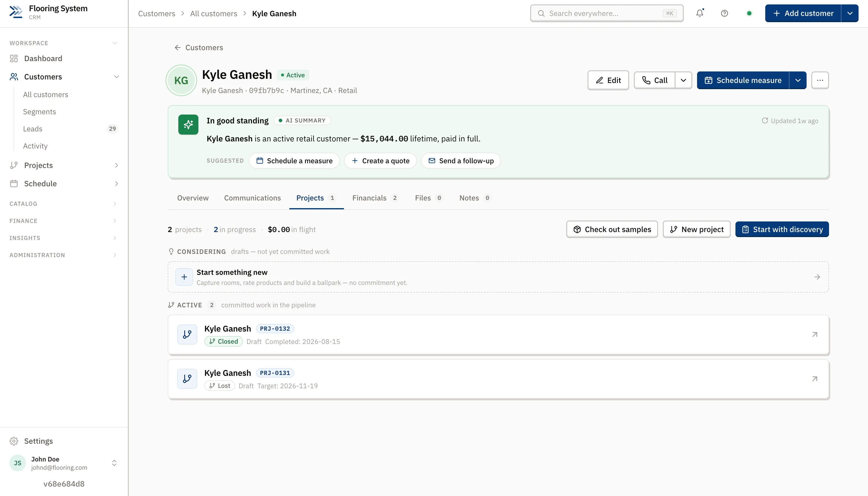Open the Schedule measure dropdown arrow
This screenshot has height=496, width=868.
point(798,80)
